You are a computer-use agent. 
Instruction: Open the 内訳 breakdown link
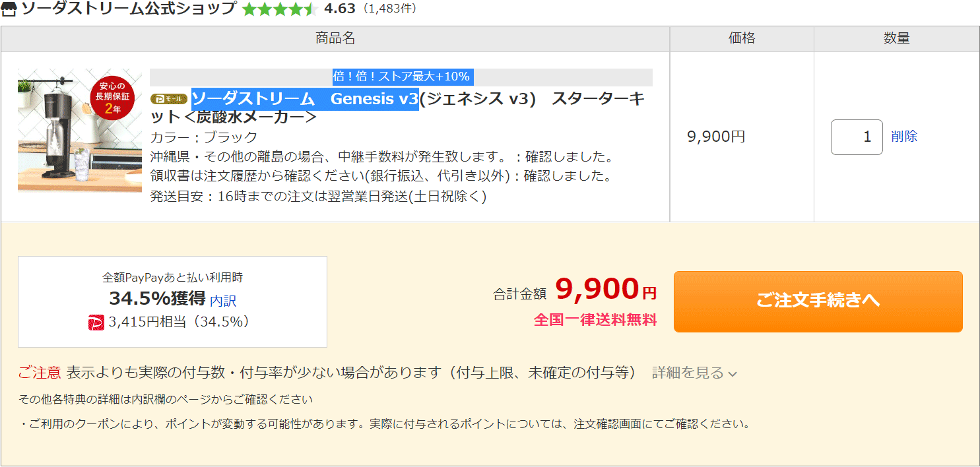223,301
